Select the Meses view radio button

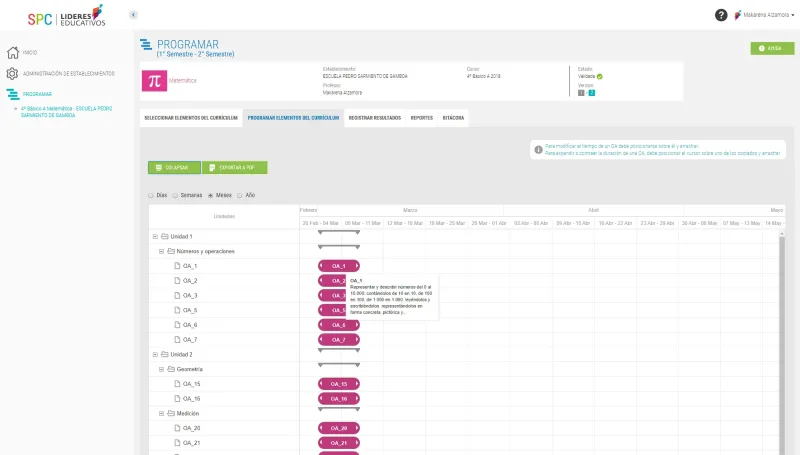(210, 195)
